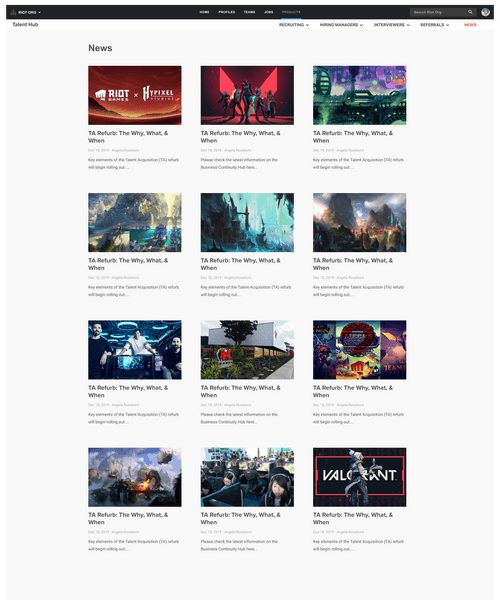Open the user profile avatar

coord(485,12)
